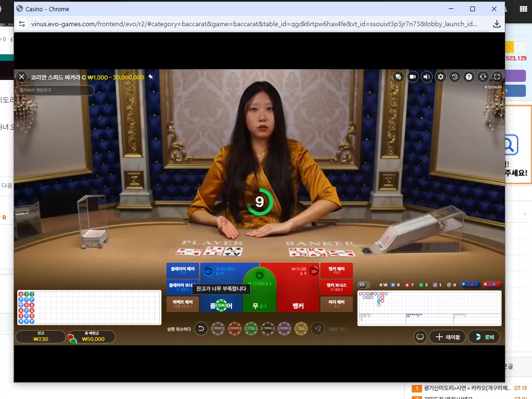The image size is (532, 399).
Task: Click the banker statistics 15% circle
Action: 314,271
